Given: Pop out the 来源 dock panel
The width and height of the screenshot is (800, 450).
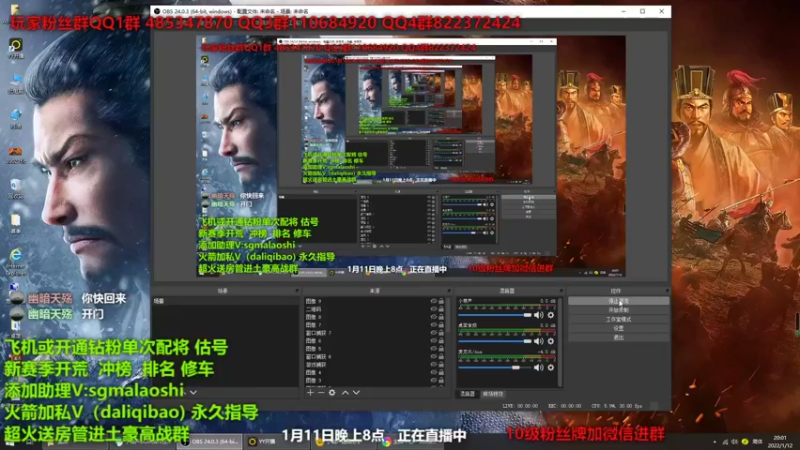Looking at the screenshot, I should pos(449,291).
